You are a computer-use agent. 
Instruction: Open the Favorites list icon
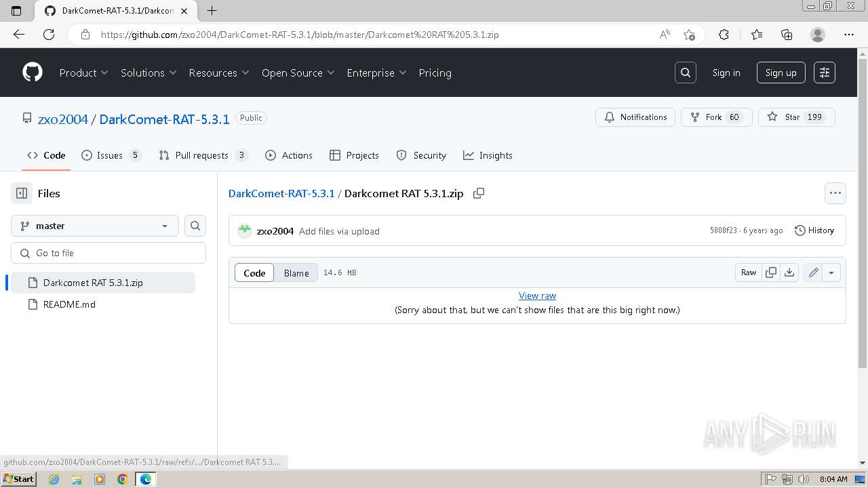pos(757,35)
